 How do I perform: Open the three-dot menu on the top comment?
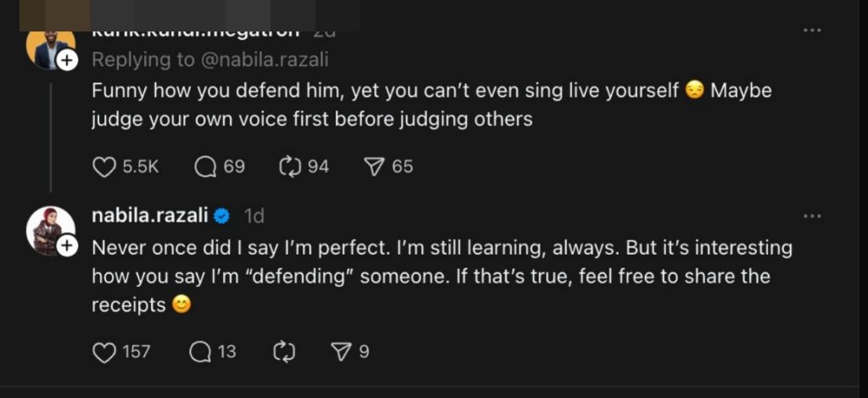pyautogui.click(x=812, y=31)
